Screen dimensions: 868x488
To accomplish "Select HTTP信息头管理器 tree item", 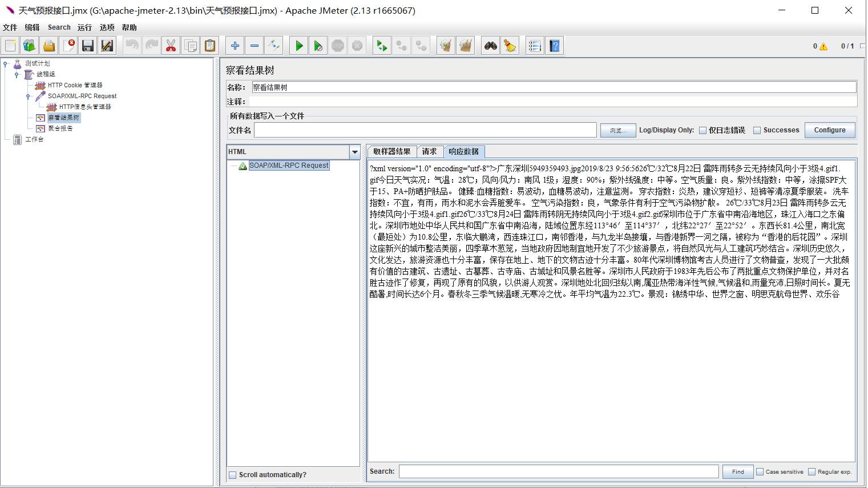I will [85, 107].
